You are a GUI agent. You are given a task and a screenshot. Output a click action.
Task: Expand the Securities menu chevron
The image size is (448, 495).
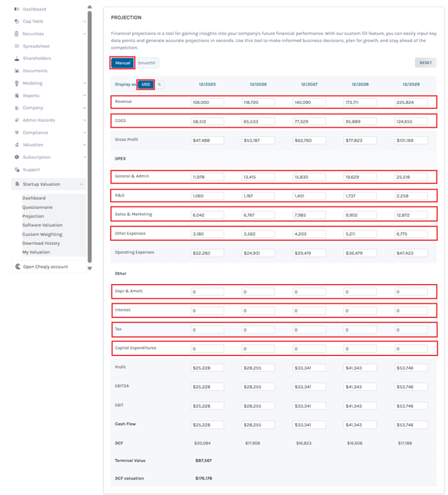click(85, 34)
